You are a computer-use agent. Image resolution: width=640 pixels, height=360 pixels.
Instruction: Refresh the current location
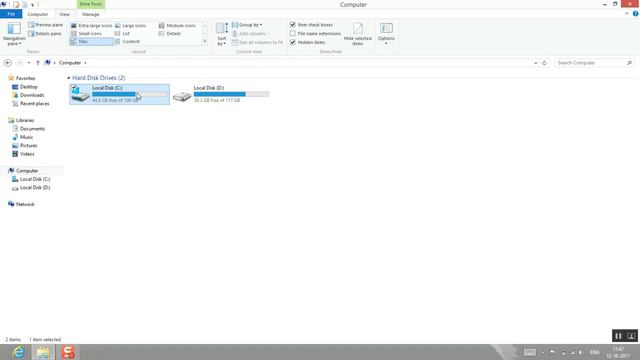[544, 63]
